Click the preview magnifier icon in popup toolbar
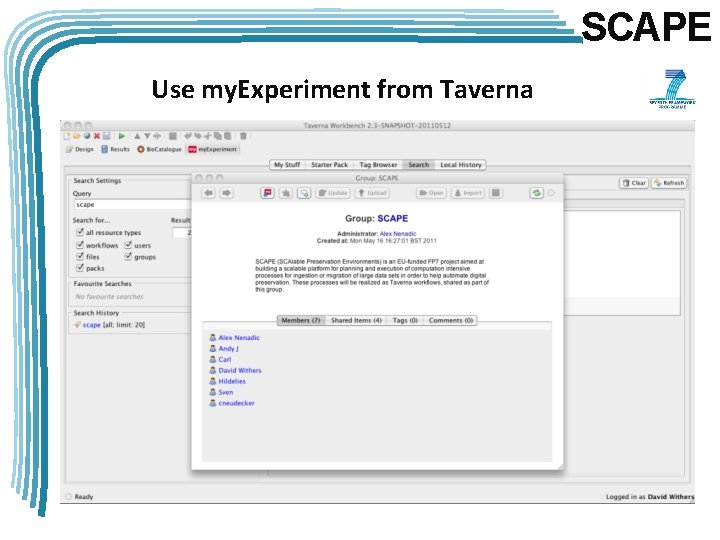The height and width of the screenshot is (540, 720). [x=304, y=193]
